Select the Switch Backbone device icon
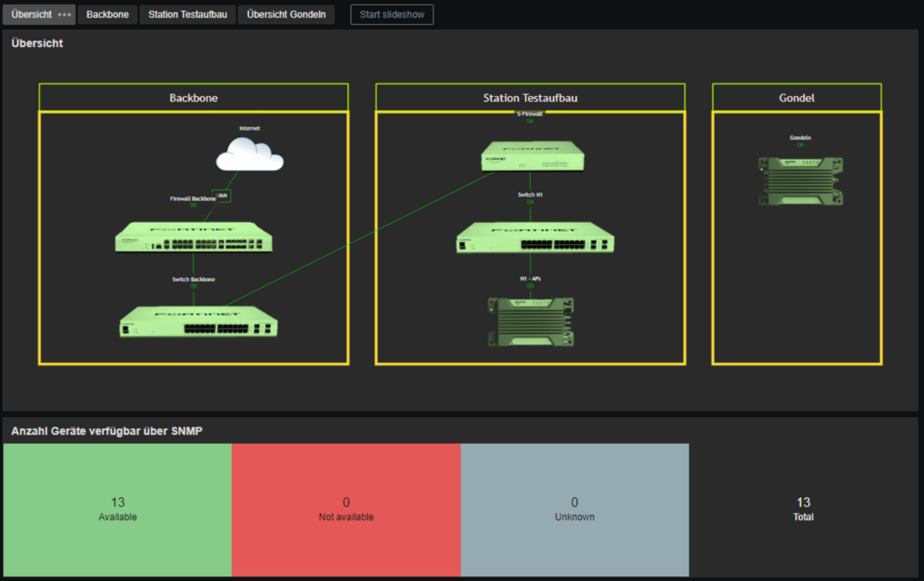 199,322
